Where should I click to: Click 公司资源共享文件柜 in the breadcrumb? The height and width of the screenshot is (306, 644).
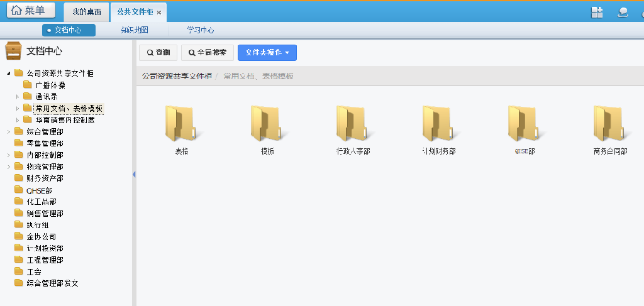[x=176, y=76]
